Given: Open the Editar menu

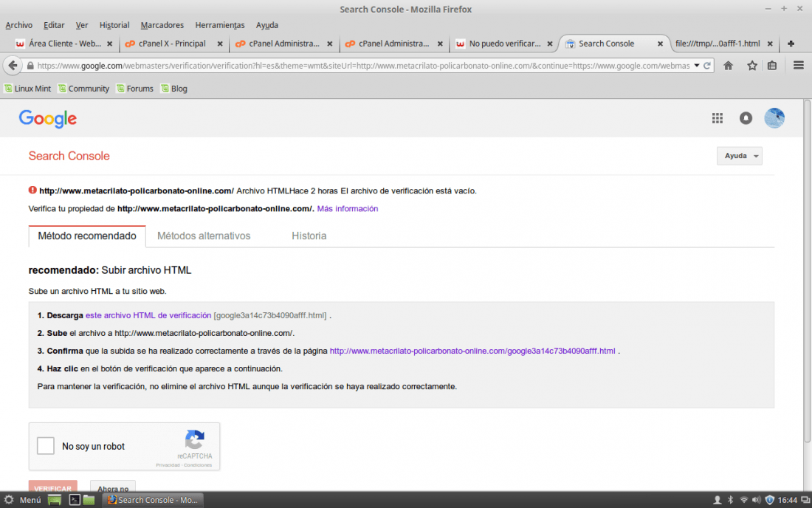Looking at the screenshot, I should (x=54, y=25).
